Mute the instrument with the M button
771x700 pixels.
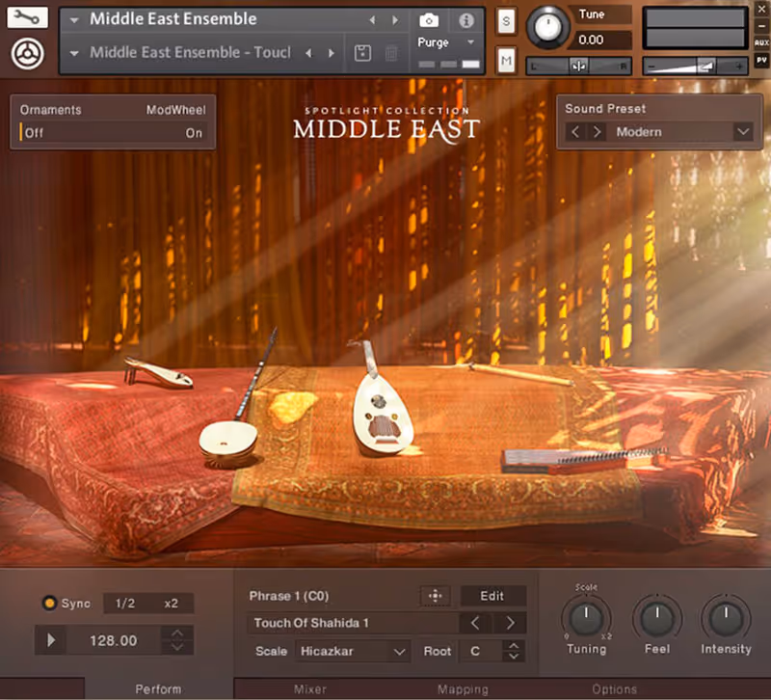point(505,60)
